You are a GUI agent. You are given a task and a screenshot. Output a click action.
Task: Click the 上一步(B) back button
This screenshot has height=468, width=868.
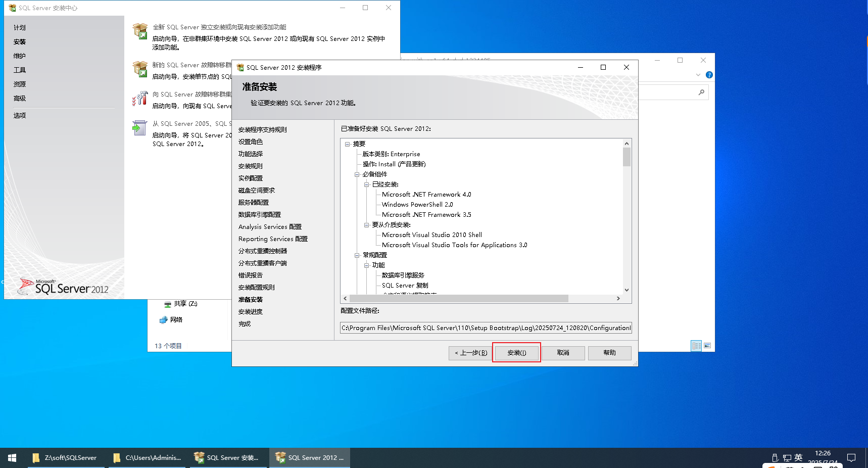point(470,353)
